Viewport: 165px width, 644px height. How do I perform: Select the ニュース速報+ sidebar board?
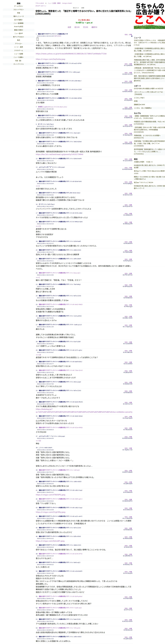[x=18, y=57]
